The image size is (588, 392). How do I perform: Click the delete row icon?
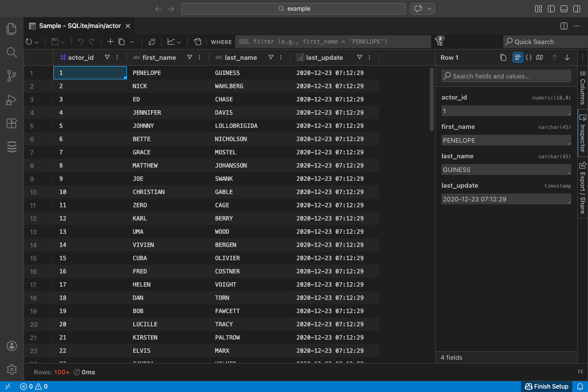point(132,42)
